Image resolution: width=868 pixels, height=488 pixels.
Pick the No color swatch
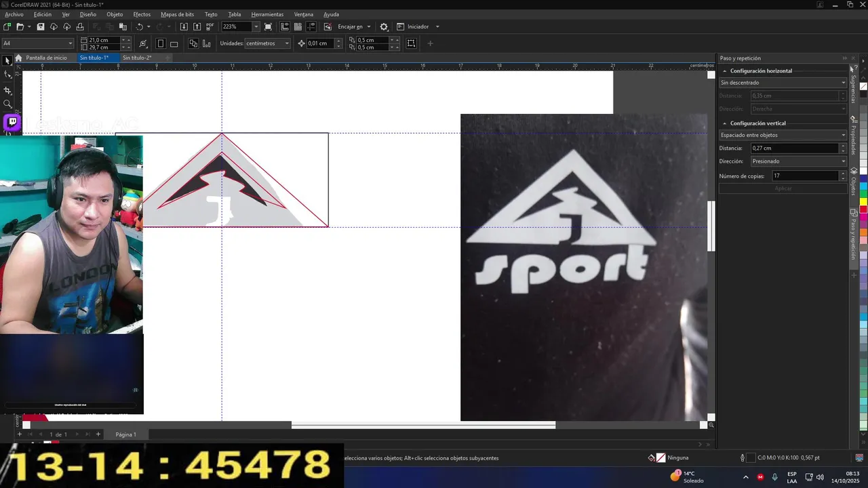(863, 86)
